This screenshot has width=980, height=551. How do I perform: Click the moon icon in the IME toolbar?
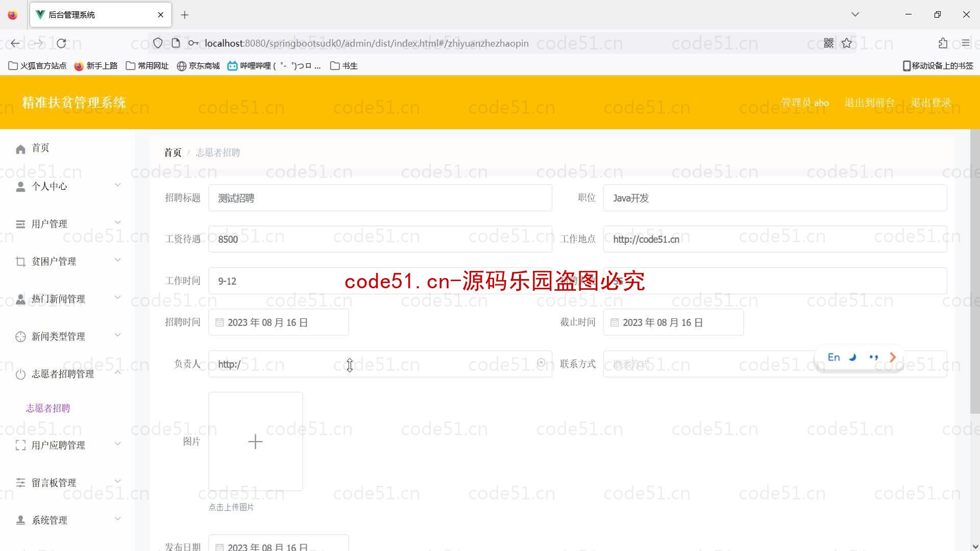pyautogui.click(x=852, y=358)
